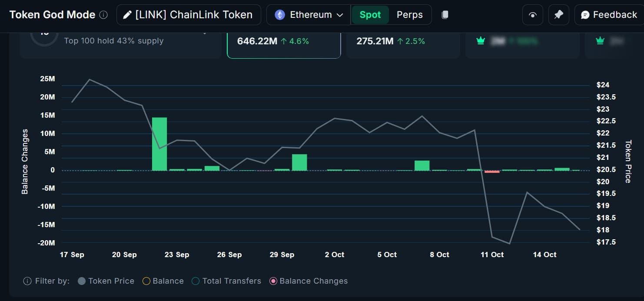Click the info icon next to Filter by
This screenshot has height=301, width=644.
pyautogui.click(x=27, y=281)
